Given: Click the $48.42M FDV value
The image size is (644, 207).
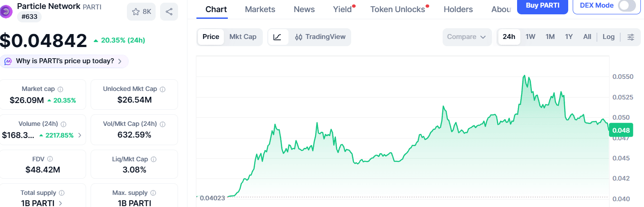Looking at the screenshot, I should pos(43,170).
